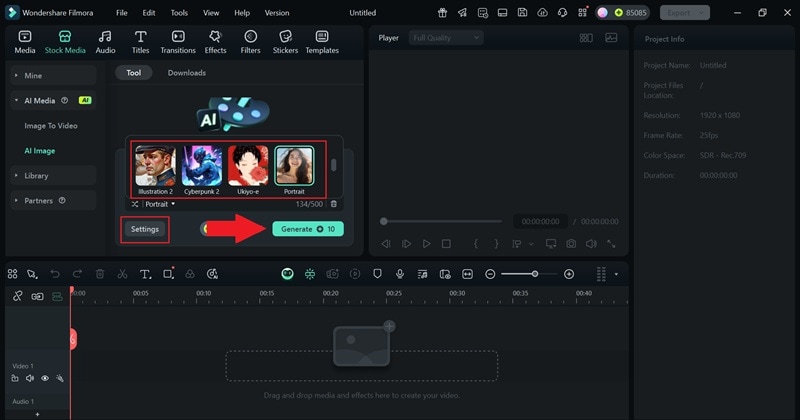800x420 pixels.
Task: Click the player Stop button
Action: point(446,244)
